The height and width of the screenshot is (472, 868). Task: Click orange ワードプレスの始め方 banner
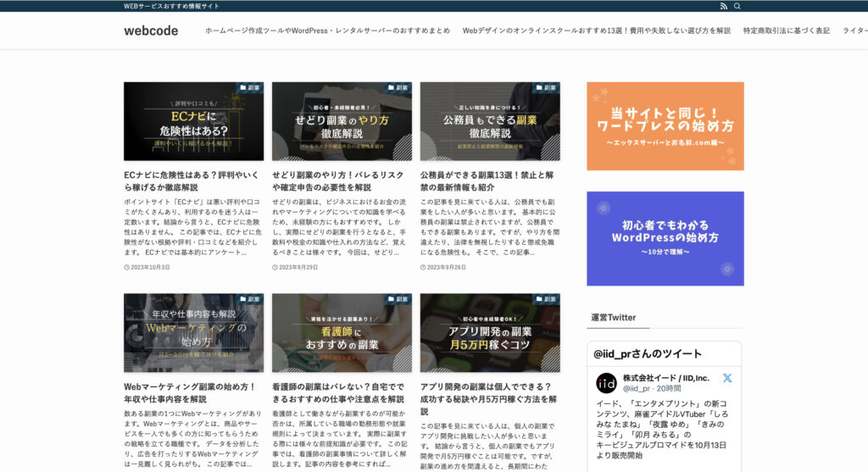click(665, 126)
